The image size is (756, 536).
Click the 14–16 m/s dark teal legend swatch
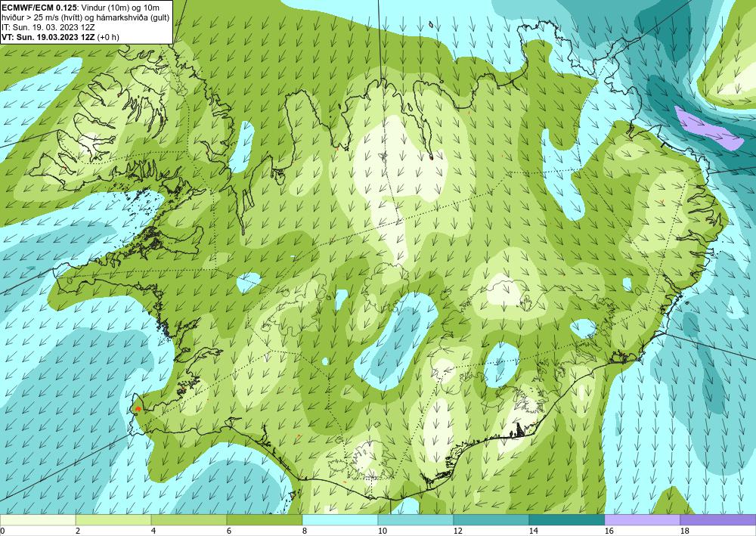tap(567, 520)
